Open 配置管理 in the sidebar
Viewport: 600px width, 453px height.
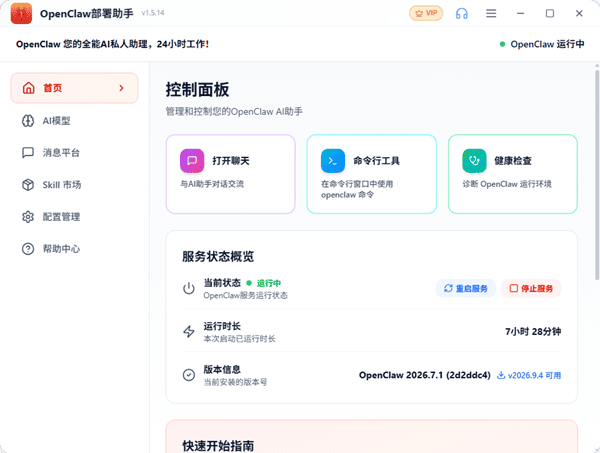tap(74, 217)
